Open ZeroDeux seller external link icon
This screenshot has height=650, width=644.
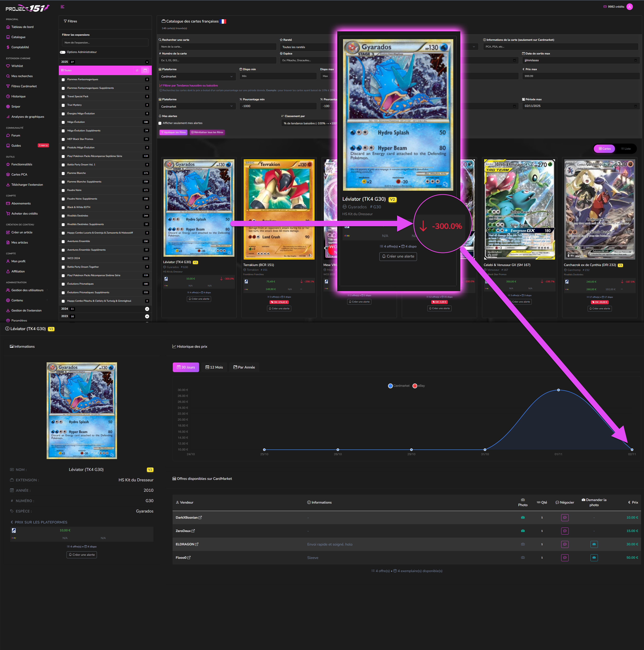click(x=193, y=531)
